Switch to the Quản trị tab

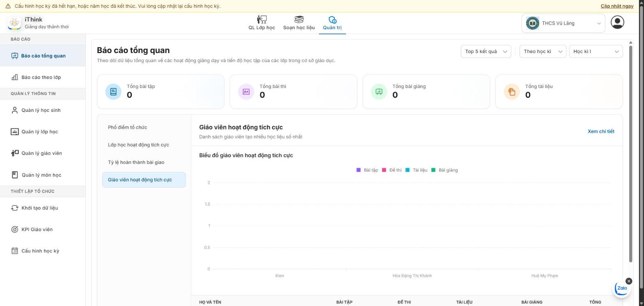332,23
